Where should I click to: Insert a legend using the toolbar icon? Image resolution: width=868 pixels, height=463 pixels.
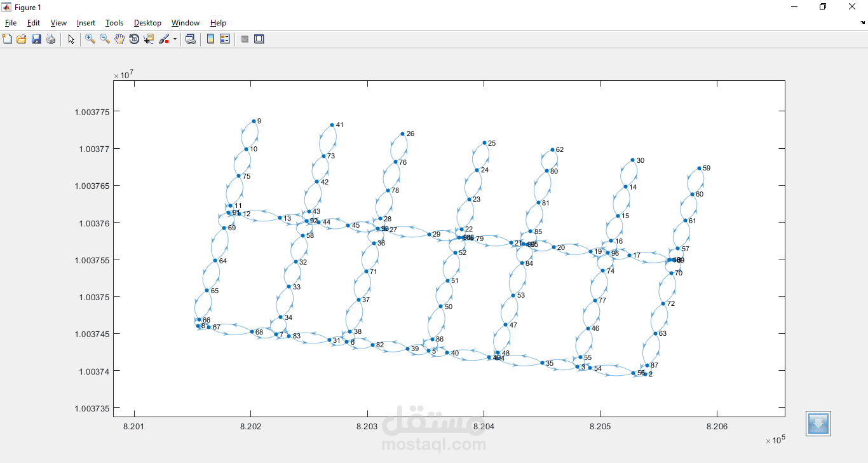tap(224, 39)
